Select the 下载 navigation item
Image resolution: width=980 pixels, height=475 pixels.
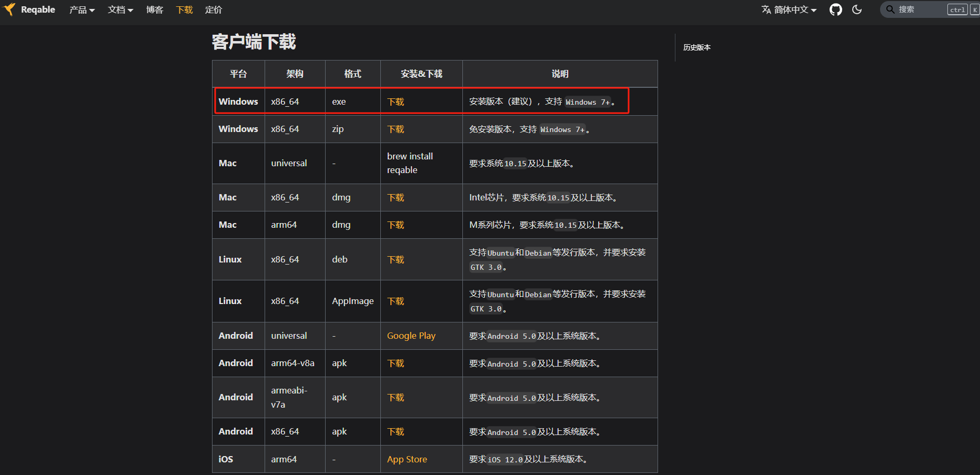click(x=184, y=9)
